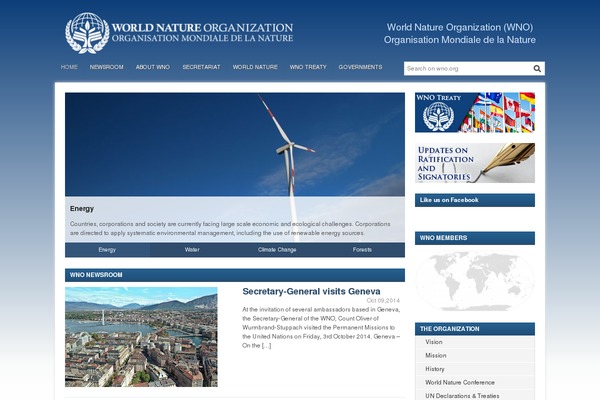Click the World Nature Organization logo
Screen dimensions: 600x400
pos(179,33)
